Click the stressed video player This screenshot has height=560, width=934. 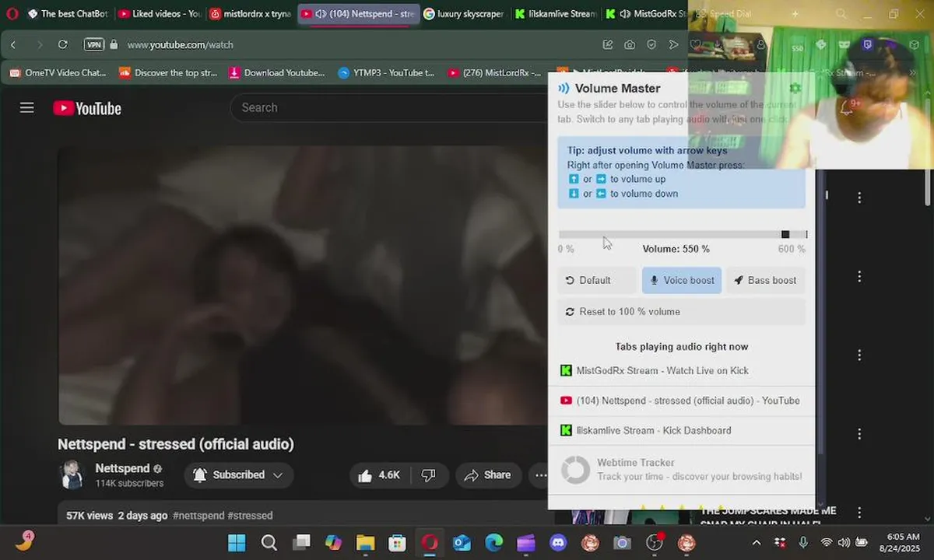pos(304,285)
